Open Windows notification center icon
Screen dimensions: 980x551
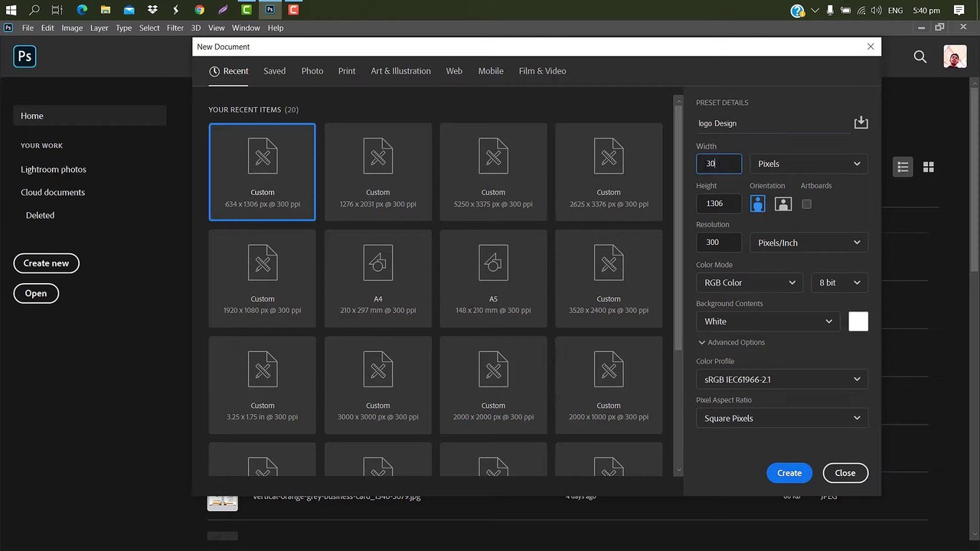coord(959,11)
